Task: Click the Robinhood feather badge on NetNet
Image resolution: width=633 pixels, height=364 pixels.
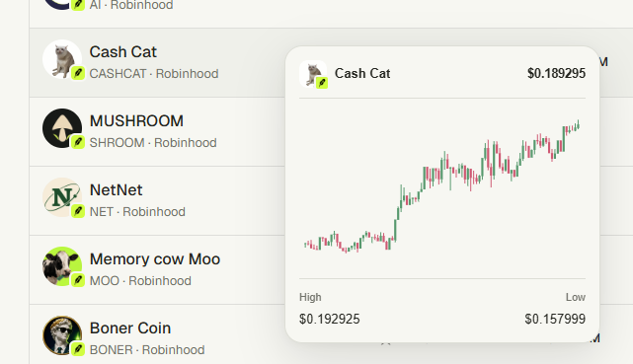Action: pyautogui.click(x=78, y=211)
